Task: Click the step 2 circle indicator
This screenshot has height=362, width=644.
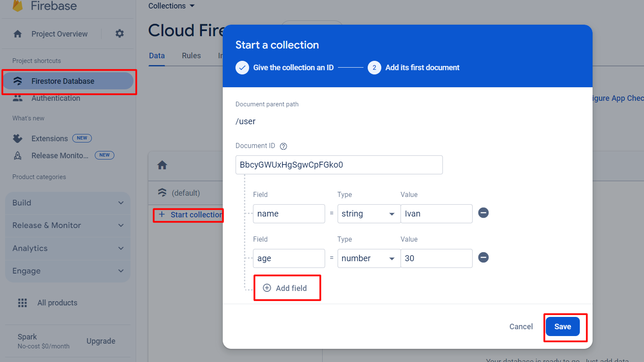Action: click(x=374, y=68)
